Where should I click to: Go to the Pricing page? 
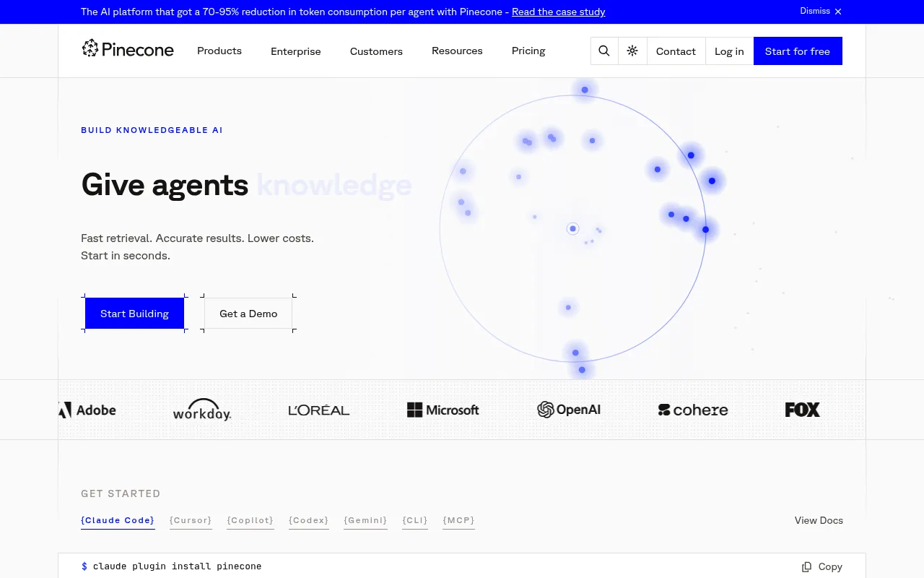[x=528, y=51]
